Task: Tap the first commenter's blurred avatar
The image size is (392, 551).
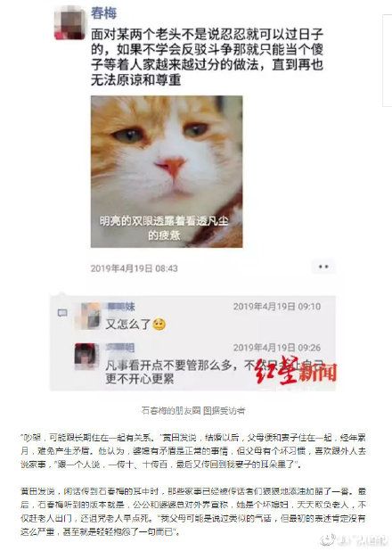Action: pos(87,316)
